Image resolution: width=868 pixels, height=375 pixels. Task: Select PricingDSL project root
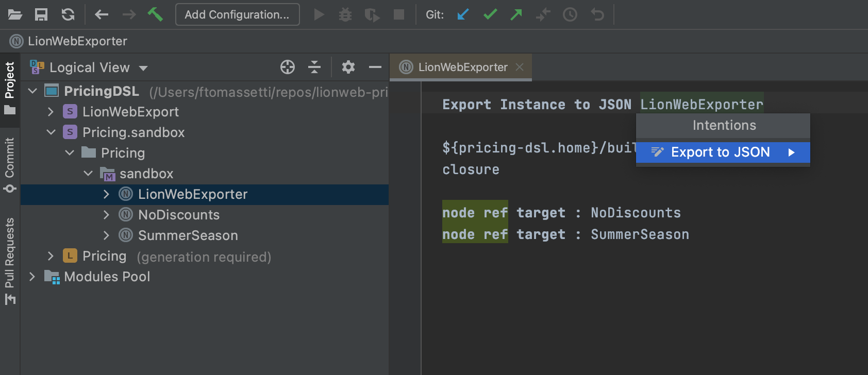pos(102,91)
